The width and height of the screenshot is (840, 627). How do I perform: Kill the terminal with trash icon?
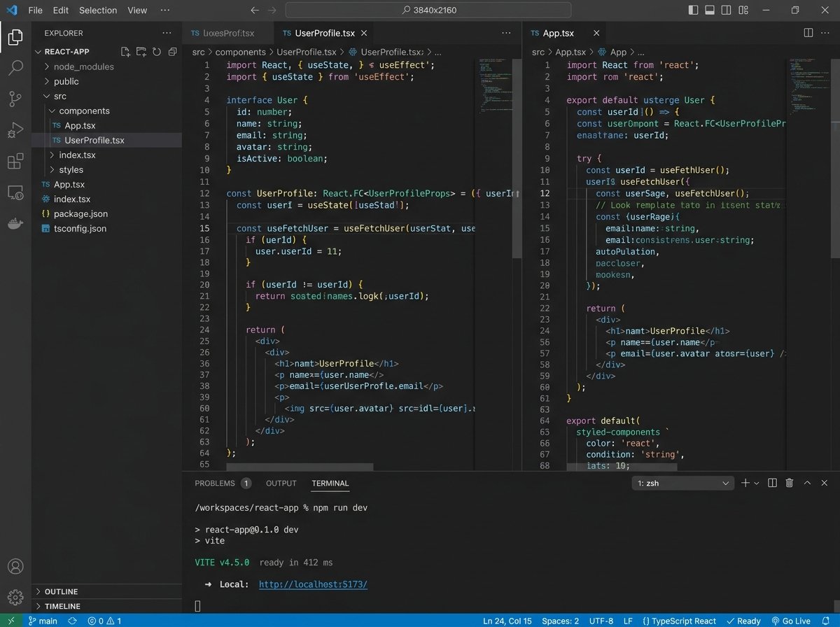click(x=790, y=483)
